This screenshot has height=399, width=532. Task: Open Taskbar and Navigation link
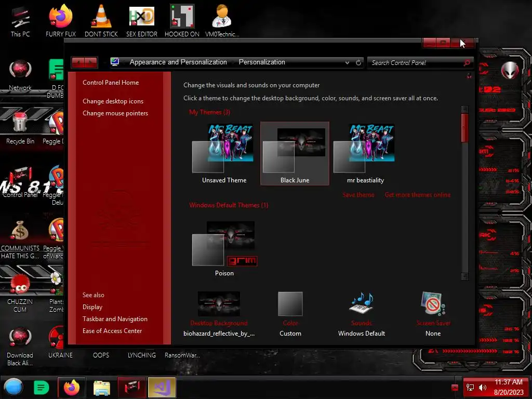[115, 319]
